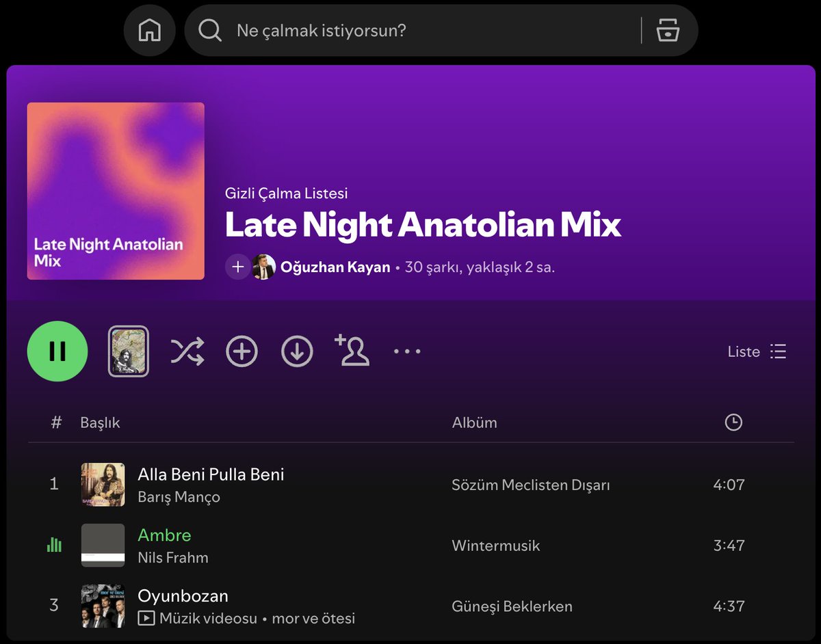Click the Ambre album thumbnail

[103, 546]
